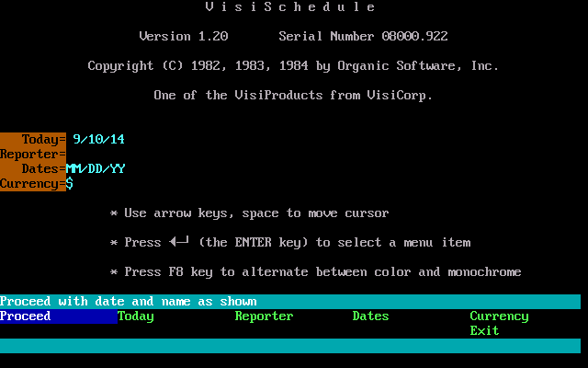The width and height of the screenshot is (588, 368).
Task: Click 'Proceed with date and name as shown'
Action: point(129,301)
